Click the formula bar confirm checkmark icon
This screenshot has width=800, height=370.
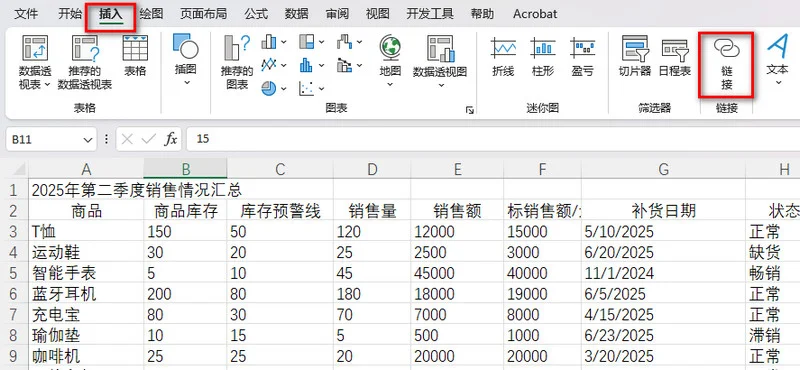coord(148,139)
